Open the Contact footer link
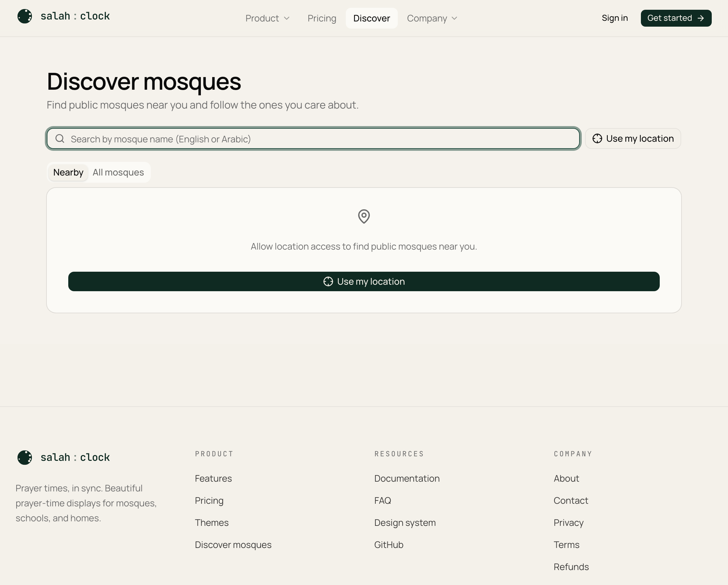The height and width of the screenshot is (585, 728). (571, 500)
